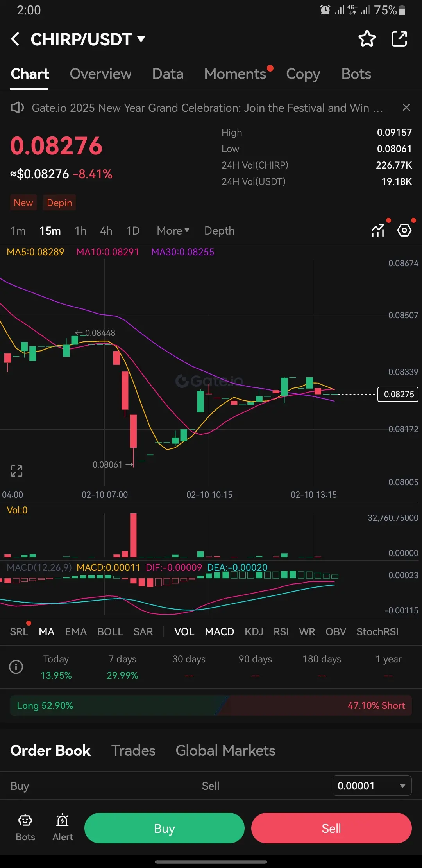Tap the 7 days 29.99% performance
The image size is (422, 868).
122,667
